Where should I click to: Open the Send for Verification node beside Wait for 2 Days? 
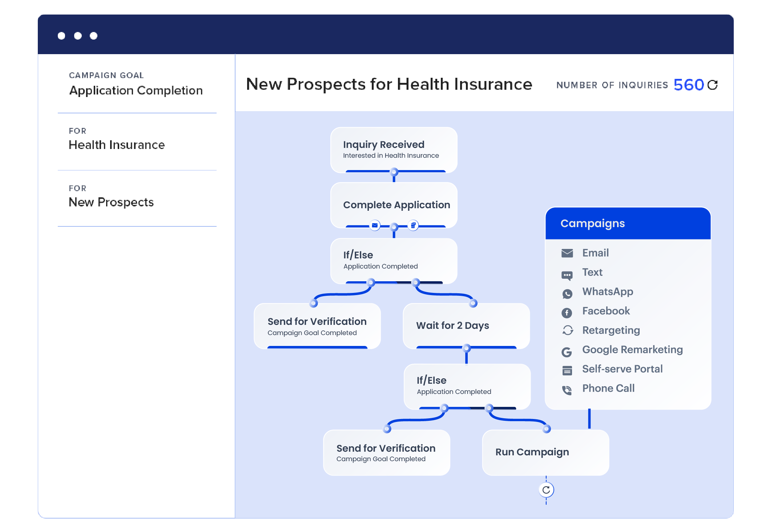pos(317,326)
